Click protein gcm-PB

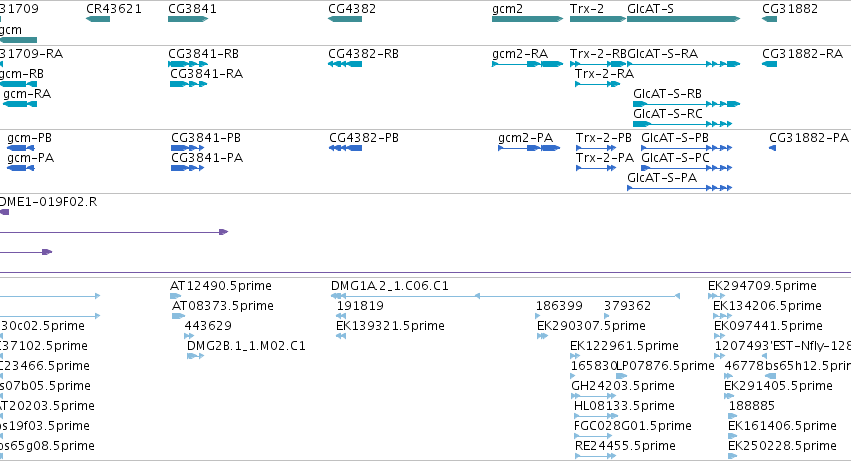coord(21,148)
